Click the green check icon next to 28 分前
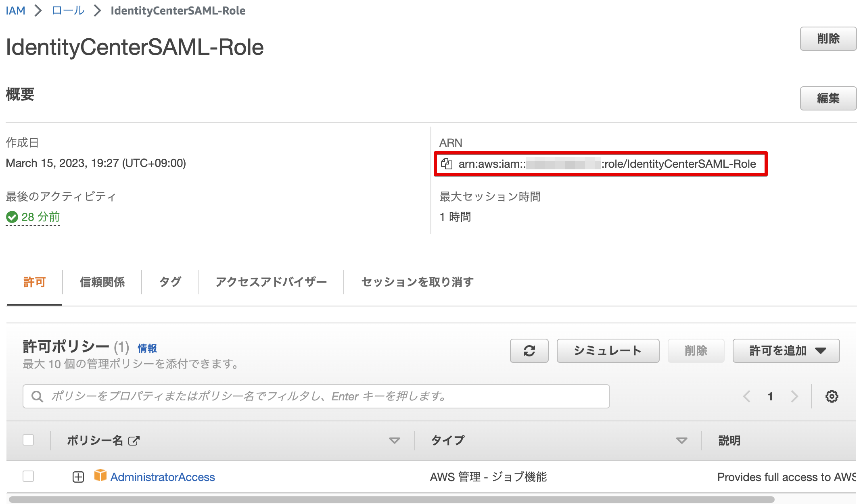861x504 pixels. click(12, 217)
